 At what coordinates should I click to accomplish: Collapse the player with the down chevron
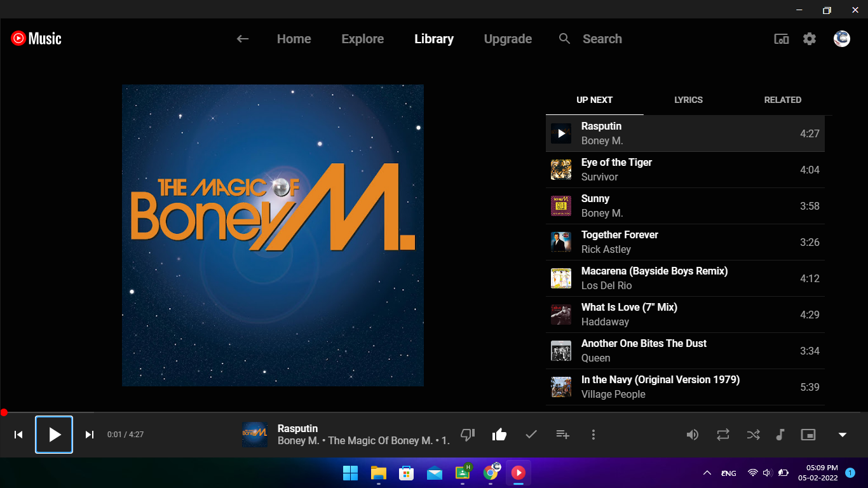tap(843, 435)
